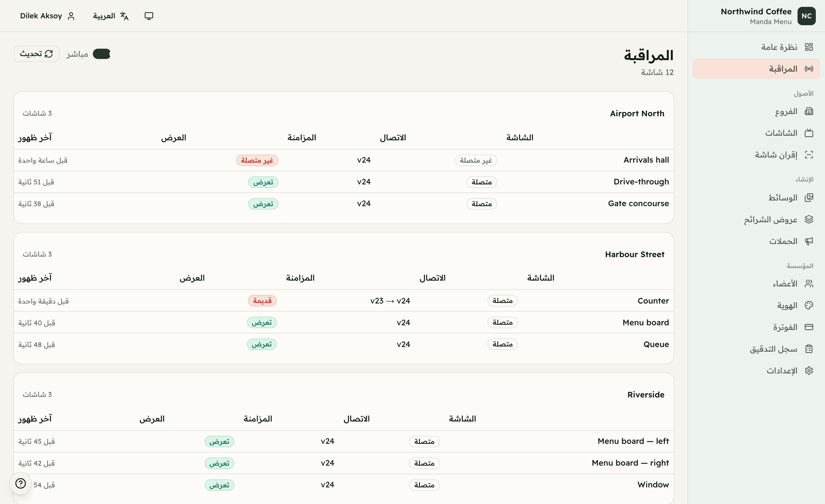The image size is (825, 504).
Task: Click the Queue screen name
Action: tap(656, 344)
